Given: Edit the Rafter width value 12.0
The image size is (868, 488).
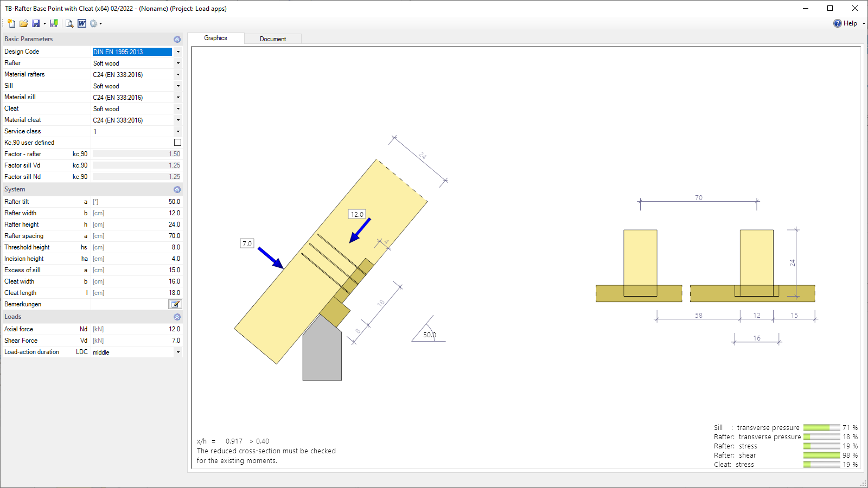Looking at the screenshot, I should (x=137, y=213).
